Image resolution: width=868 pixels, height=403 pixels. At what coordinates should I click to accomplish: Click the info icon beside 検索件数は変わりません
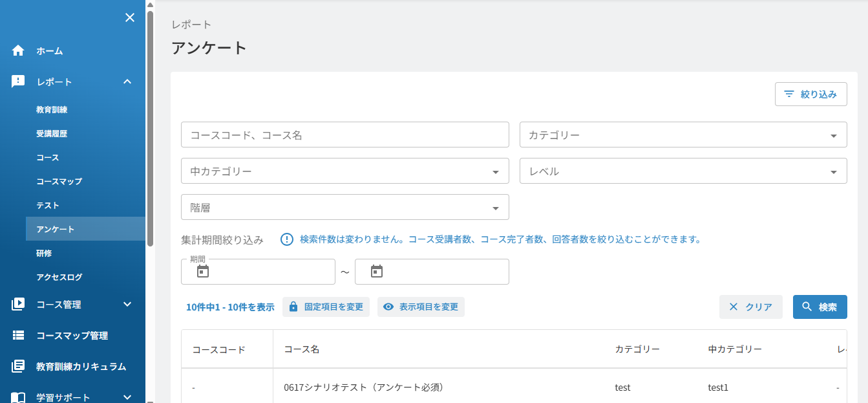pyautogui.click(x=287, y=239)
